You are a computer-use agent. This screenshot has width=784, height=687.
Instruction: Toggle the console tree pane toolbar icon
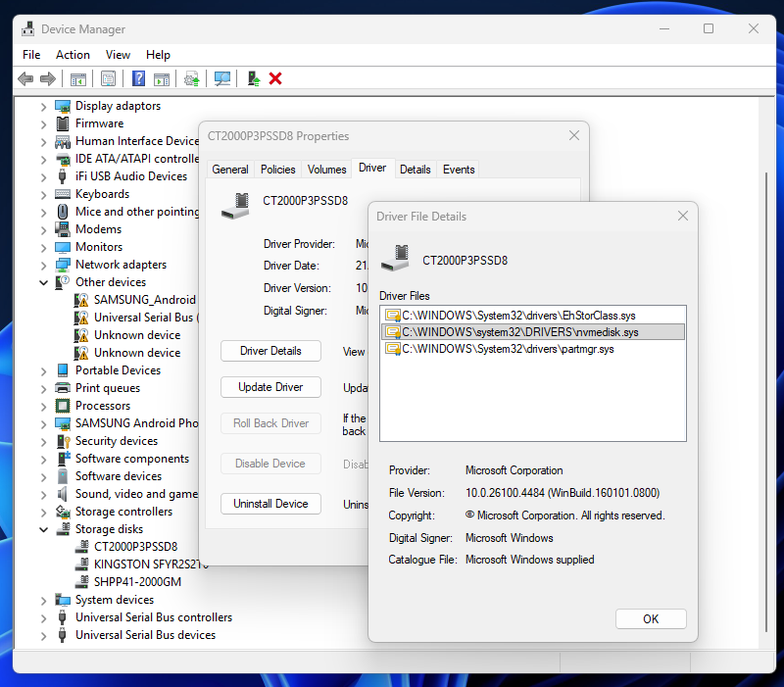click(78, 78)
